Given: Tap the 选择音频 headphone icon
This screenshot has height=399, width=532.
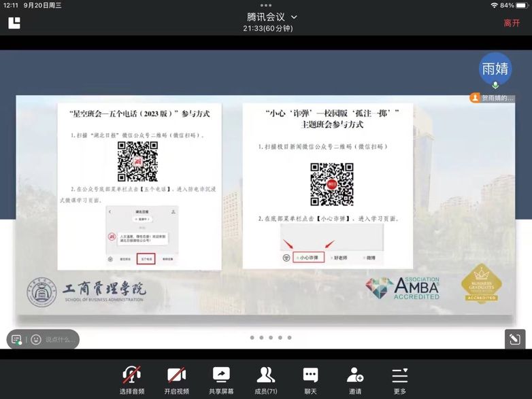Looking at the screenshot, I should pyautogui.click(x=131, y=375).
